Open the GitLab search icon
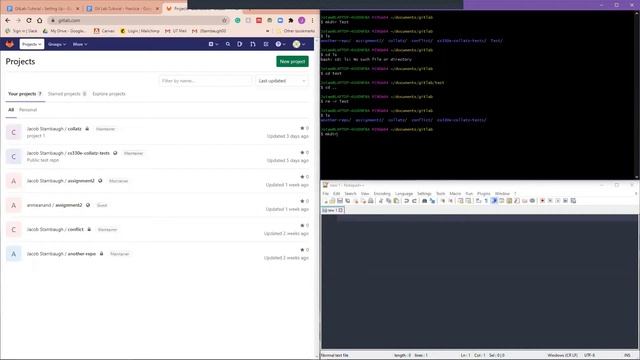This screenshot has width=640, height=360. coord(228,44)
